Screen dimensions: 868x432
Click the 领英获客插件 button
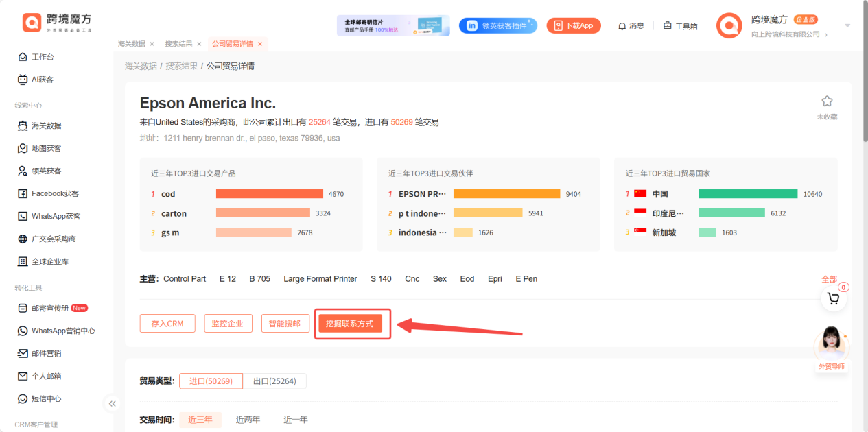coord(498,25)
